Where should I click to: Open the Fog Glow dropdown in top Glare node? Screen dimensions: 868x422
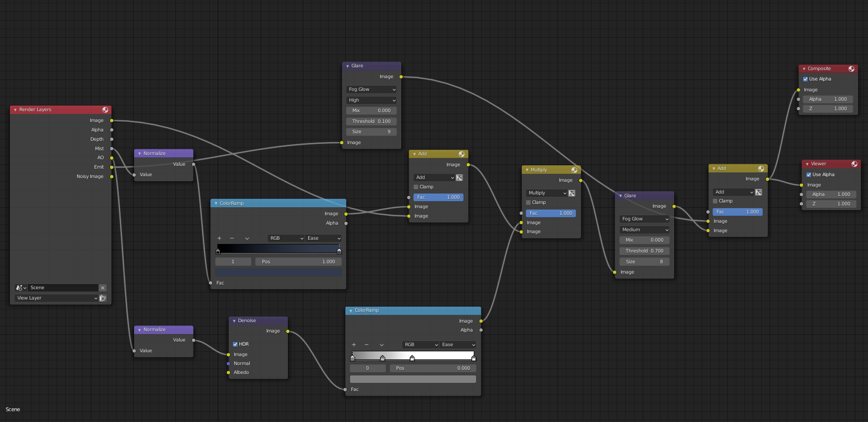point(372,89)
